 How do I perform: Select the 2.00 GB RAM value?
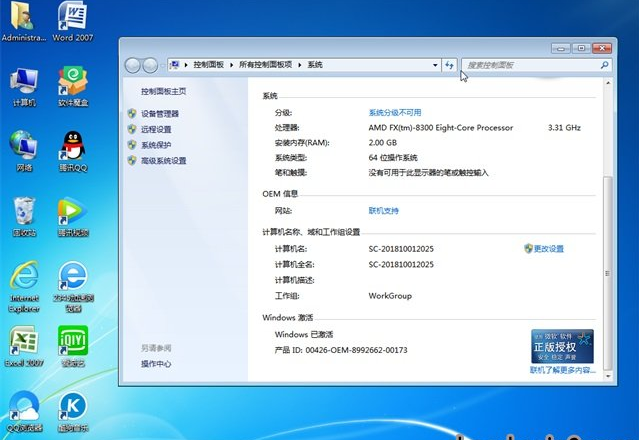[383, 143]
